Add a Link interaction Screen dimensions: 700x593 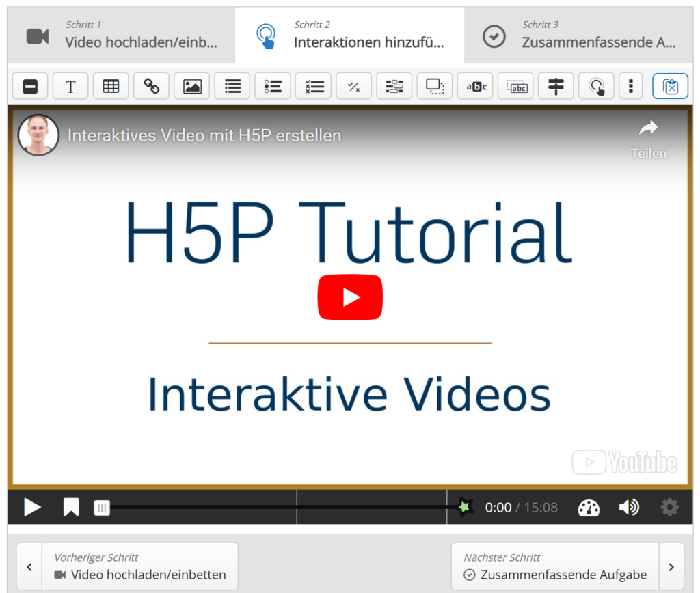151,86
